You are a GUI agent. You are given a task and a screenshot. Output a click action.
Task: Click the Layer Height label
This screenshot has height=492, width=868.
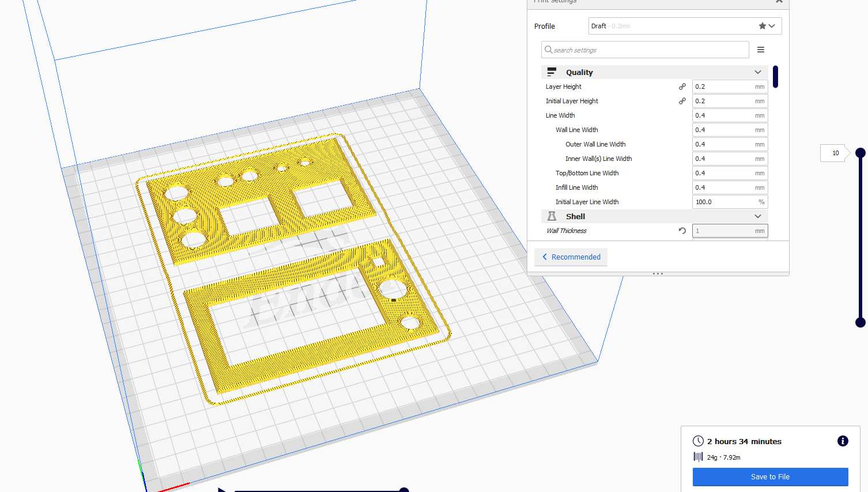pos(564,87)
